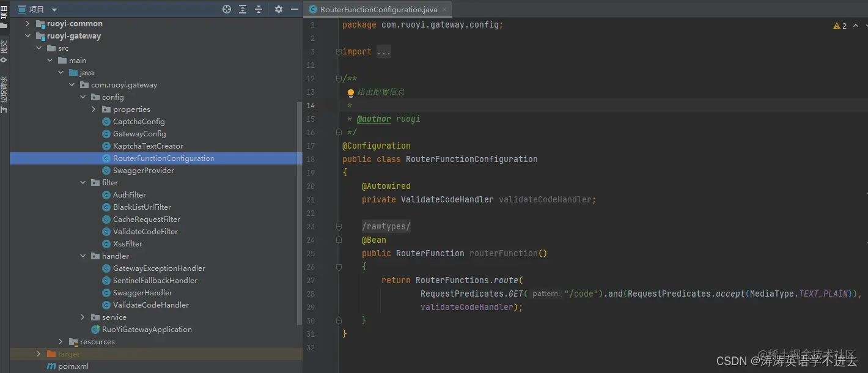Collapse the ruoyi-gateway module
This screenshot has height=373, width=868.
28,36
